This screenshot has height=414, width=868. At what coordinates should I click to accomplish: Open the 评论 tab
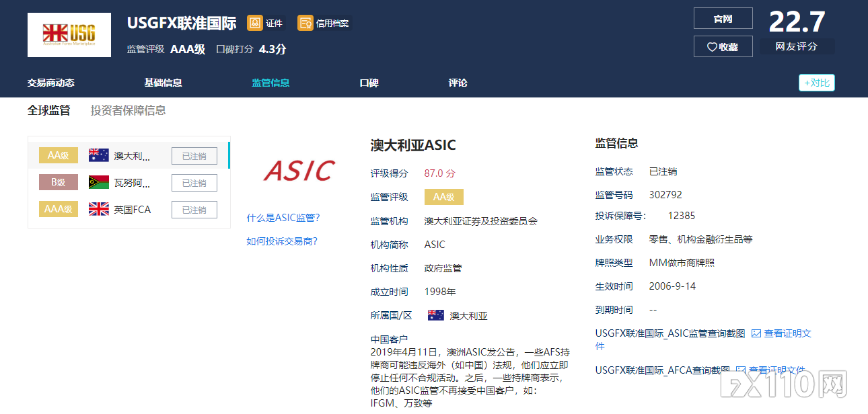click(458, 83)
